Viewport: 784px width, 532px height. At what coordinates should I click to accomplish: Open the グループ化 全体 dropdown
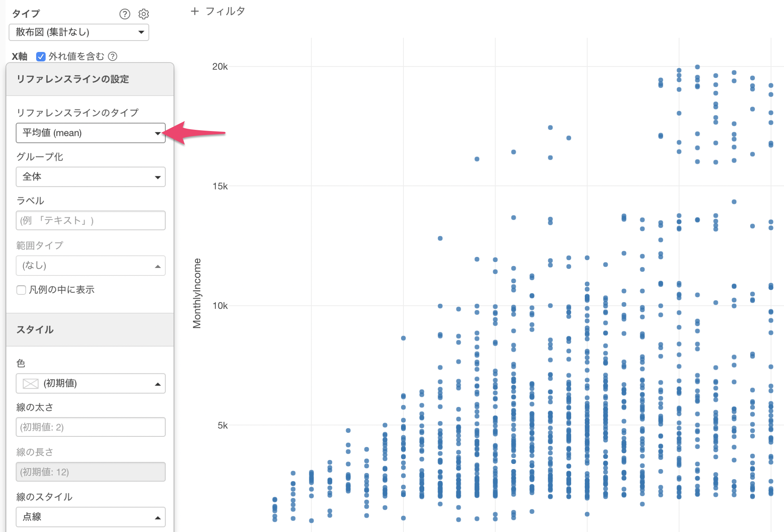coord(91,177)
